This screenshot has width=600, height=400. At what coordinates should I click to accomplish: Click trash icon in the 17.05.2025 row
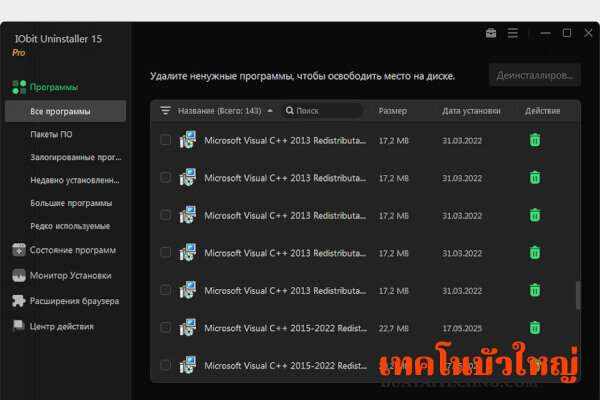[535, 328]
